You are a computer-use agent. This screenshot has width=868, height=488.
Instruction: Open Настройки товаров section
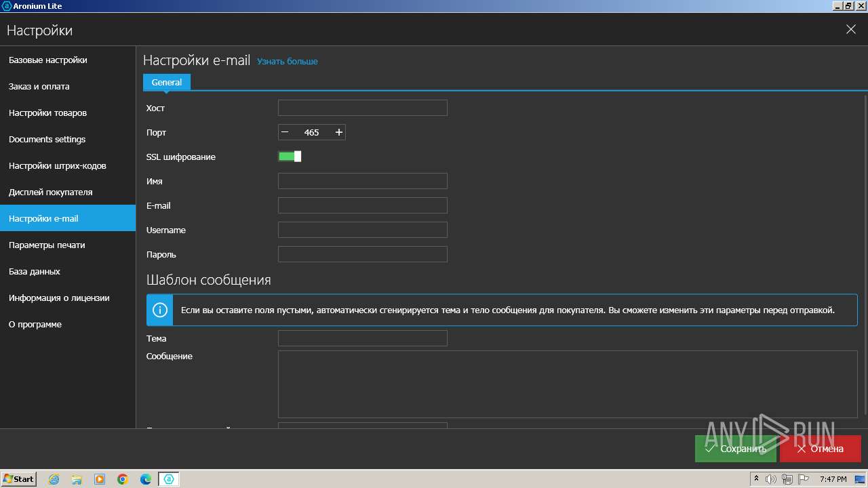[68, 113]
